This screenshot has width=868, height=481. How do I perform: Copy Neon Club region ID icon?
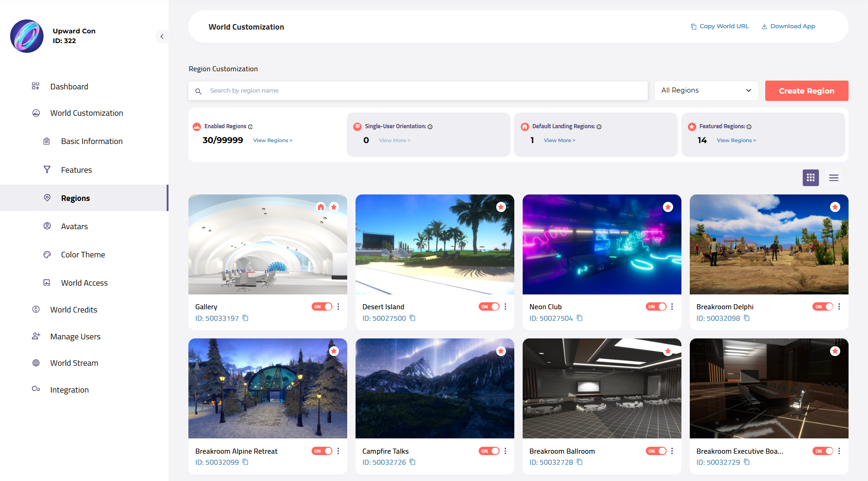[x=580, y=318]
